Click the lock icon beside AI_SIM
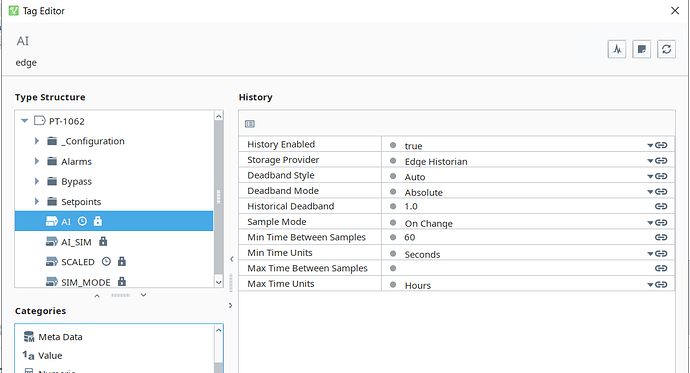The height and width of the screenshot is (373, 690). point(103,241)
